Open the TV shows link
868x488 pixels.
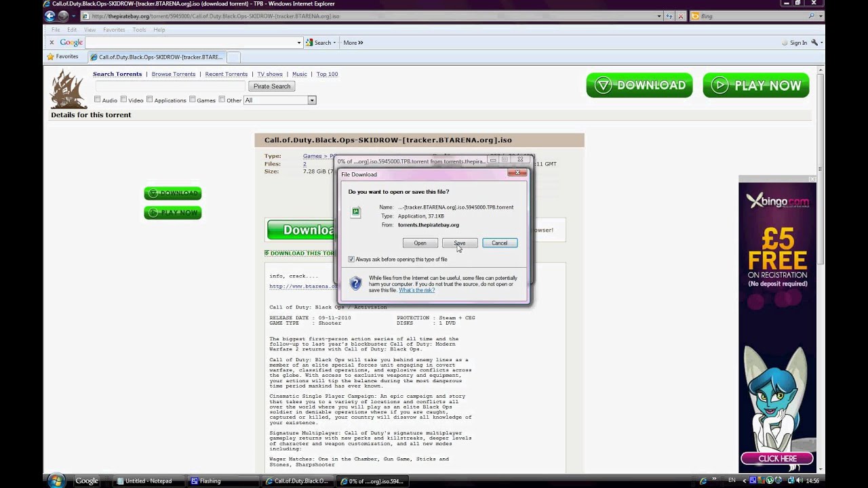[270, 74]
